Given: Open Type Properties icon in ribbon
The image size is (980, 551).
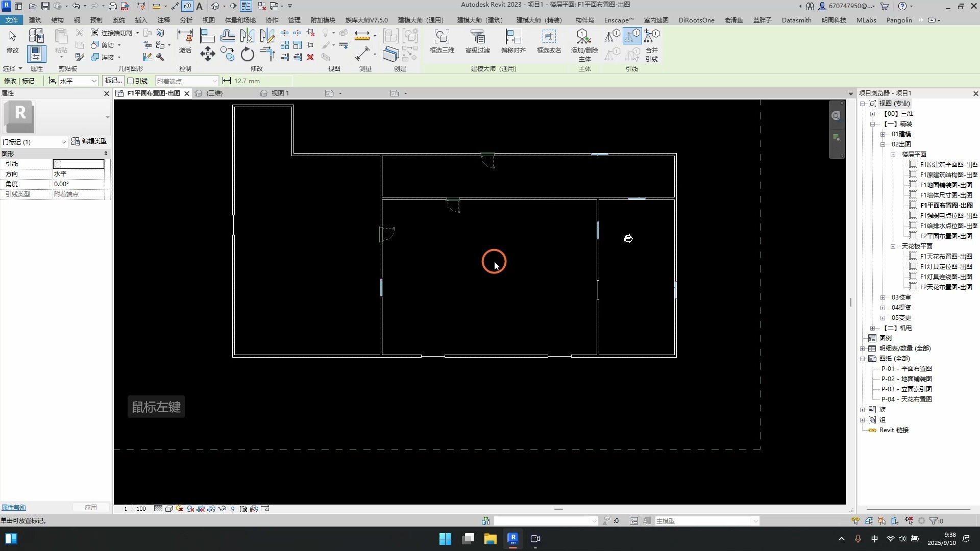Looking at the screenshot, I should [x=36, y=35].
